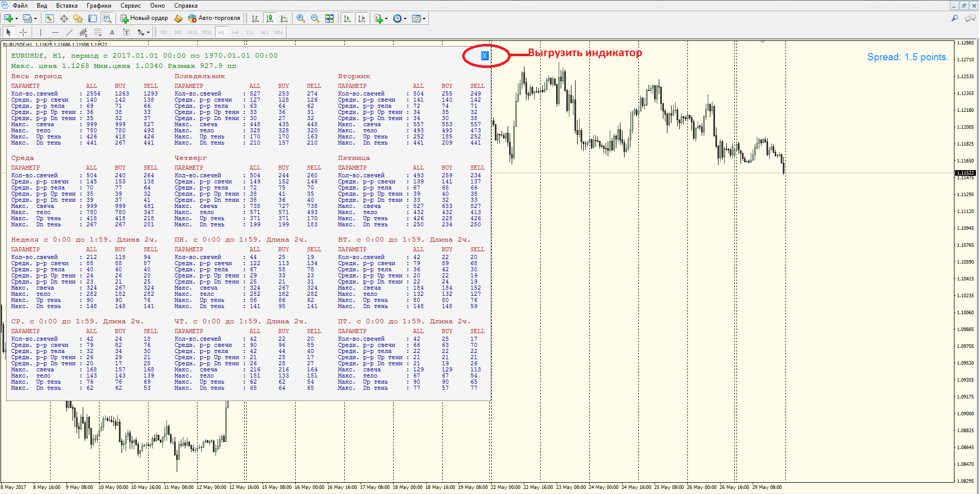Click the Indicators list icon

[x=378, y=18]
